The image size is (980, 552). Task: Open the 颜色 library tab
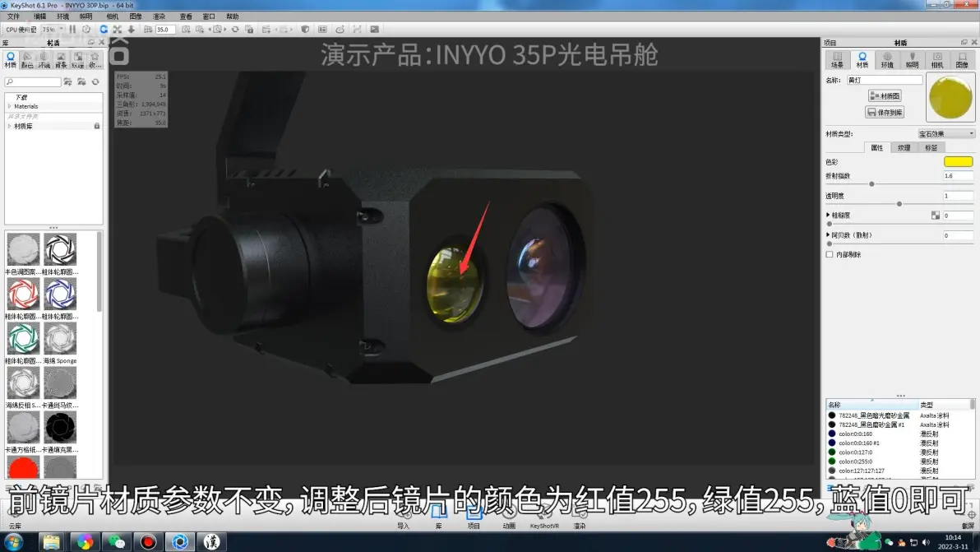pos(27,59)
